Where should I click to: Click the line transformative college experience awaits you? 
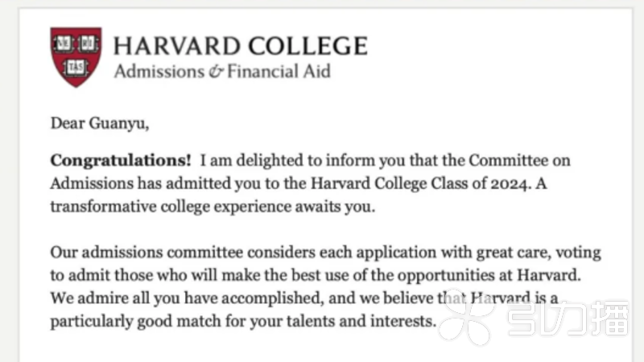[x=213, y=207]
